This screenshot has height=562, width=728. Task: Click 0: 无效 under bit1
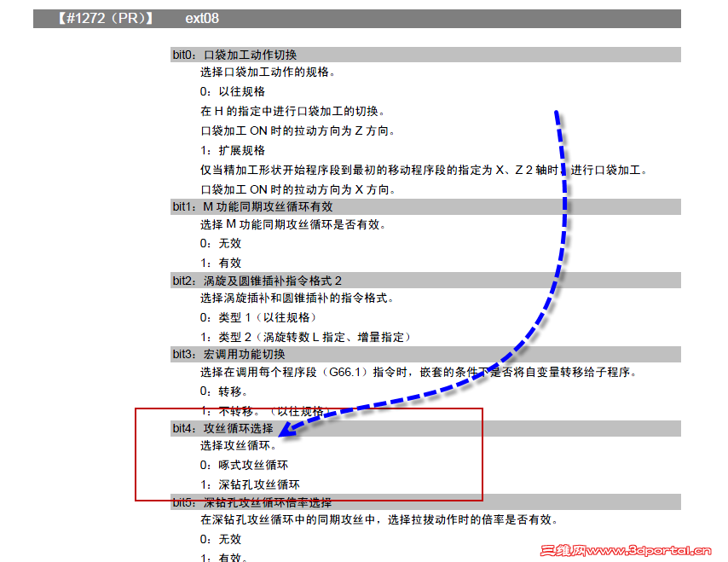221,243
